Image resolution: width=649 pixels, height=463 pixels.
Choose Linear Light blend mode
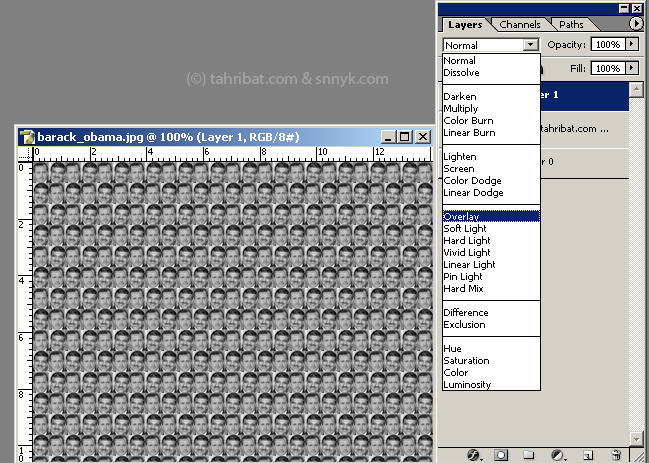tap(491, 264)
